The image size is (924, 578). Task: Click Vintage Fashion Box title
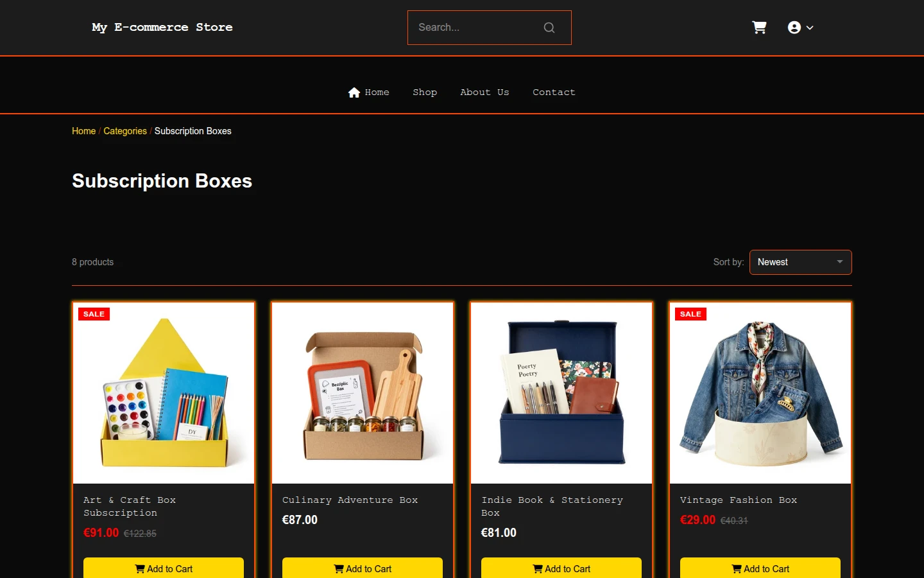pyautogui.click(x=739, y=500)
